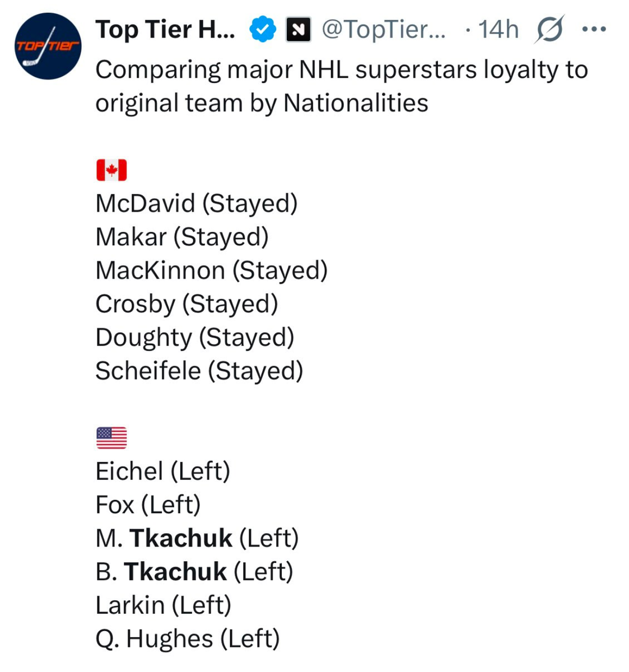Click the MacKinnon (Stayed) line

212,270
